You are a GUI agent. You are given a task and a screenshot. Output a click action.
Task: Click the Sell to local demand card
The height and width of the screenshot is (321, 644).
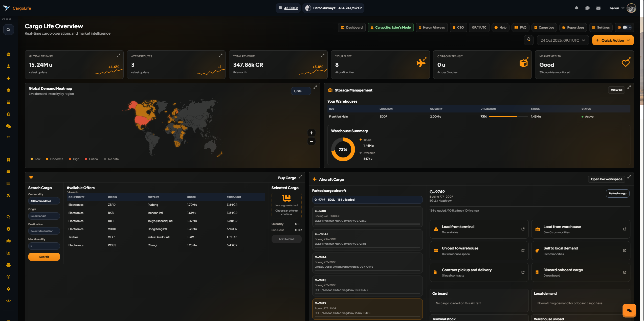(x=581, y=251)
